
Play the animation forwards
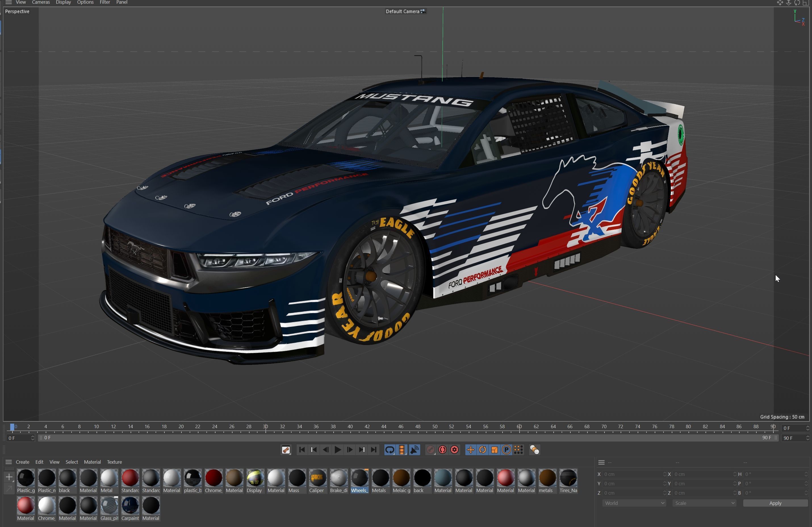338,450
